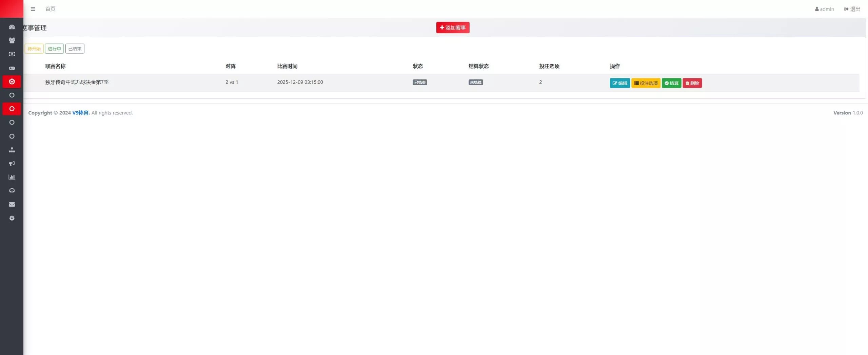Click the megaphone announcements icon
The image size is (868, 355).
coord(12,163)
